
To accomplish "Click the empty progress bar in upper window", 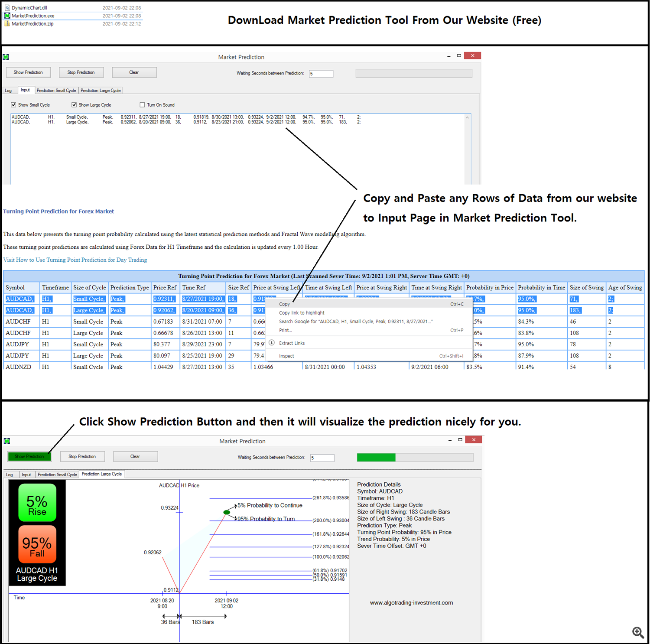I will [x=414, y=73].
